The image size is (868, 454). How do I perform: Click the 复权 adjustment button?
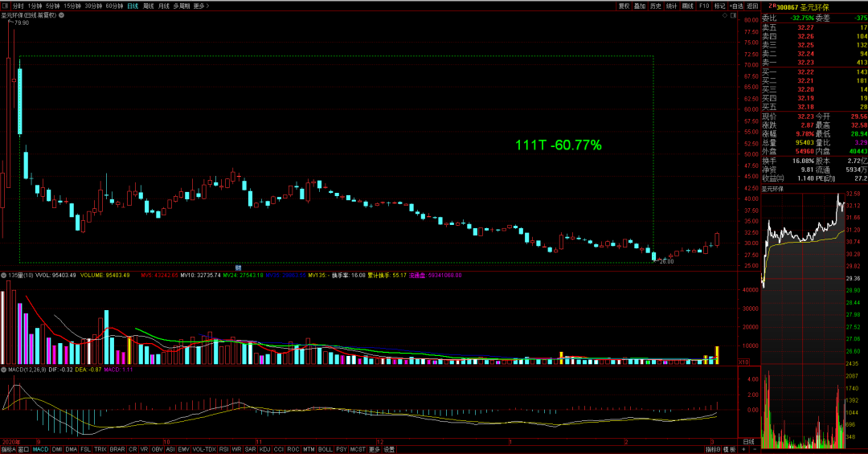coord(624,6)
